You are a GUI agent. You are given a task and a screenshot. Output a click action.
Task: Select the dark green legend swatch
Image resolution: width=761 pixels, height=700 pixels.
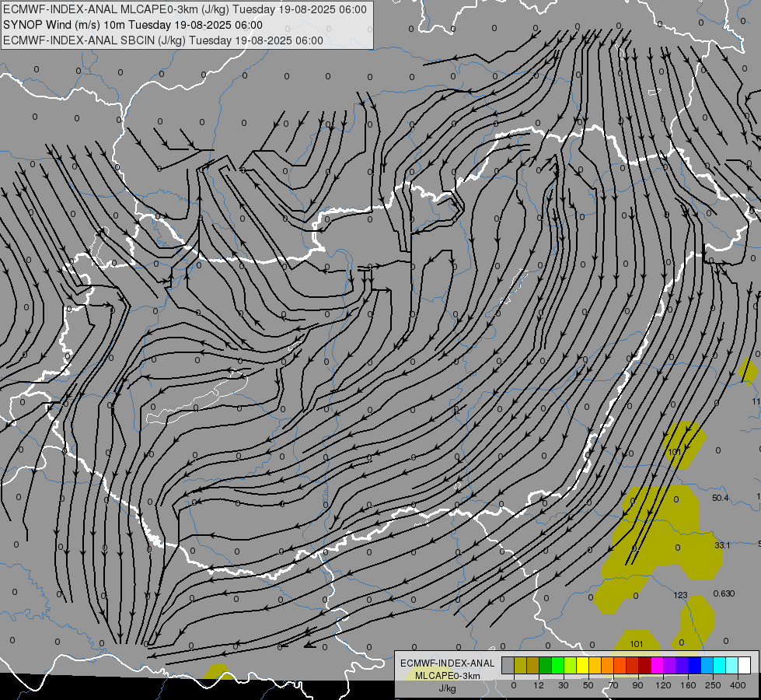(545, 665)
